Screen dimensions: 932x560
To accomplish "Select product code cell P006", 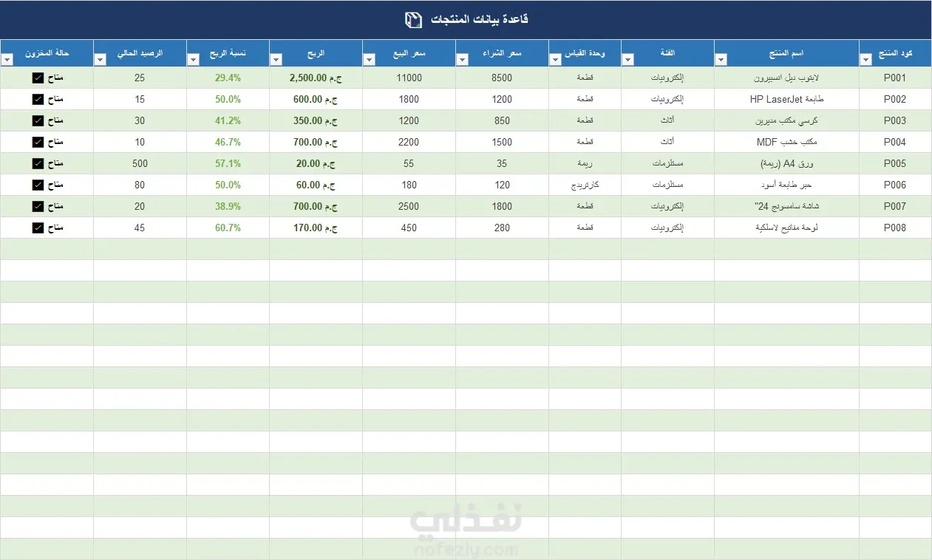I will click(895, 185).
